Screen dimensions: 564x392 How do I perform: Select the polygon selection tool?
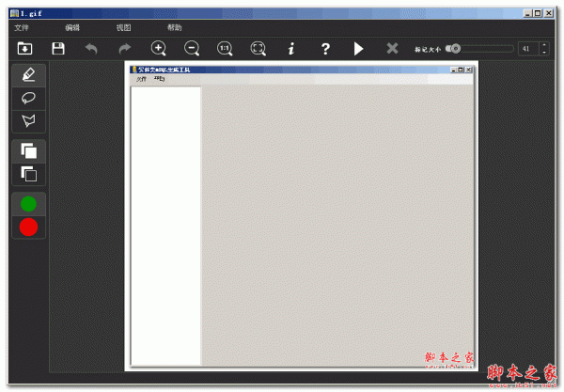[x=28, y=121]
